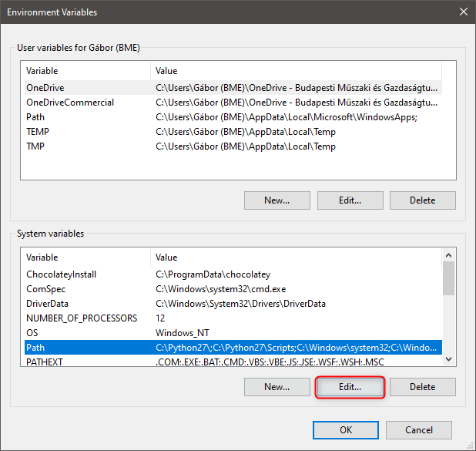
Task: Click New under User variables
Action: [277, 200]
